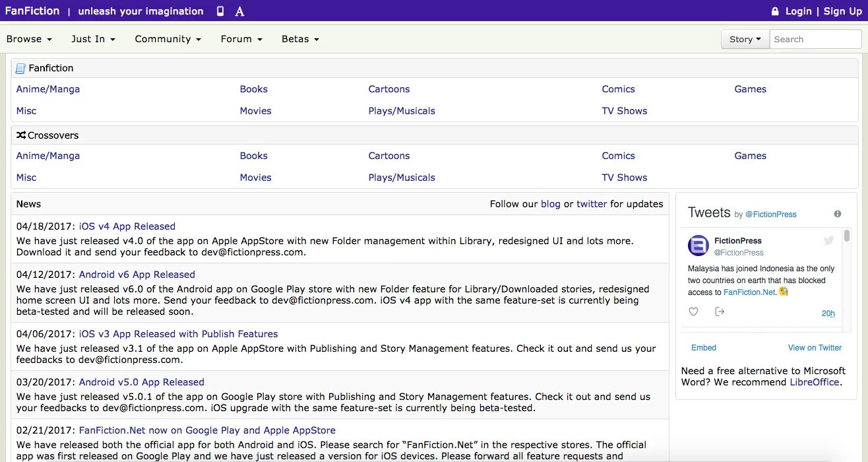Open Crossovers Books category

[x=254, y=156]
